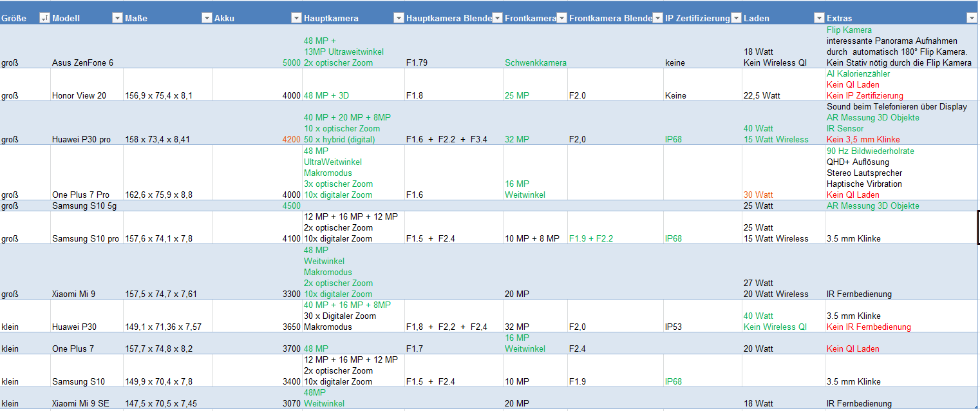Click dimensions cell '162,6 x 75,9 x 8,8'
Viewport: 980px width, 411px height.
click(167, 172)
